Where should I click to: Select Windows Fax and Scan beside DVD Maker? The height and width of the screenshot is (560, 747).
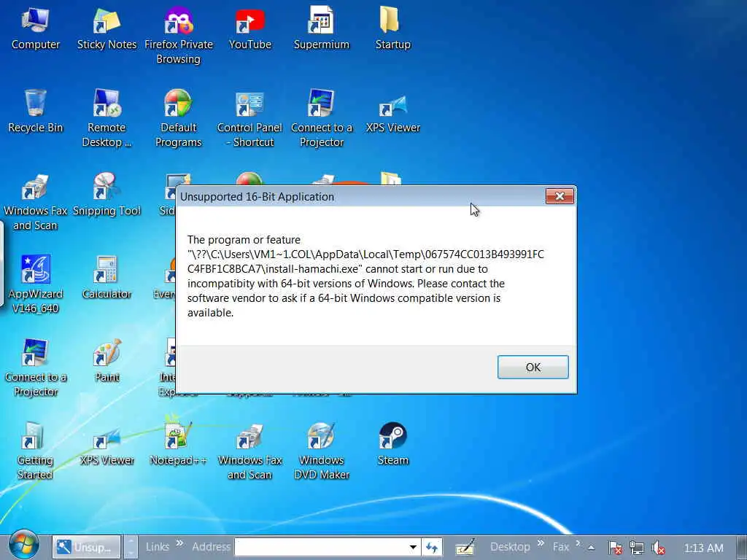pyautogui.click(x=249, y=451)
